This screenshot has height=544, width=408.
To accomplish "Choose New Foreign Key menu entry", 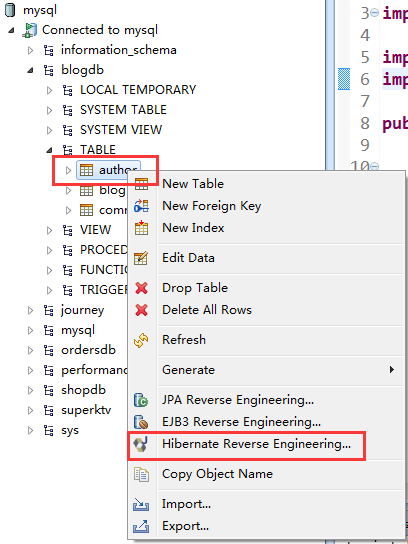I will pos(211,206).
